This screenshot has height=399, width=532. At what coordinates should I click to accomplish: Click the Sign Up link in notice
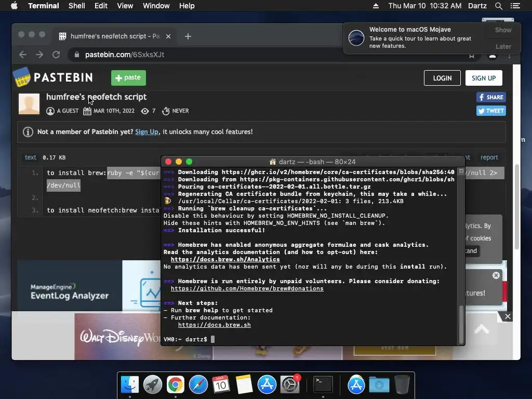(x=147, y=131)
